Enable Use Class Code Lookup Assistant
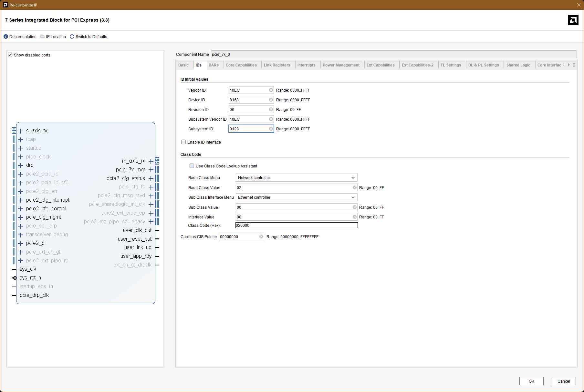Screen dimensions: 584x392 [x=192, y=166]
